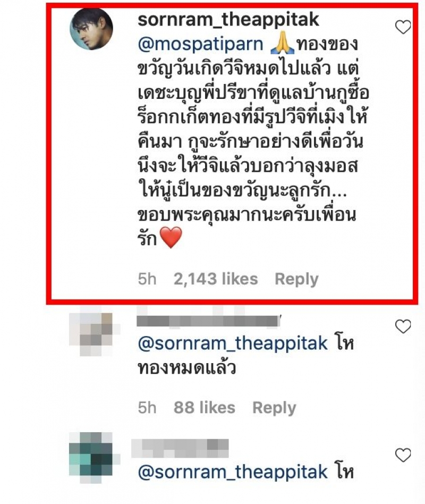
Task: Click the 5h timestamp beside 2,143 likes
Action: pos(147,279)
